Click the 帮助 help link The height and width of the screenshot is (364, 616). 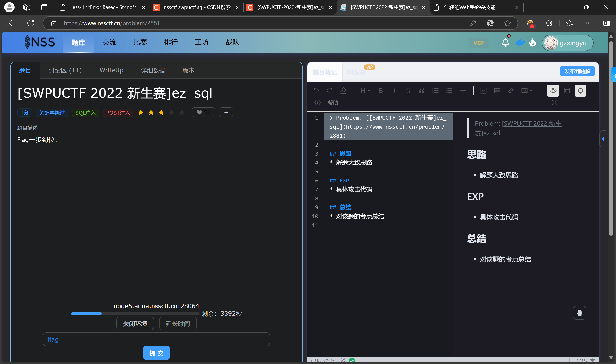click(x=333, y=103)
